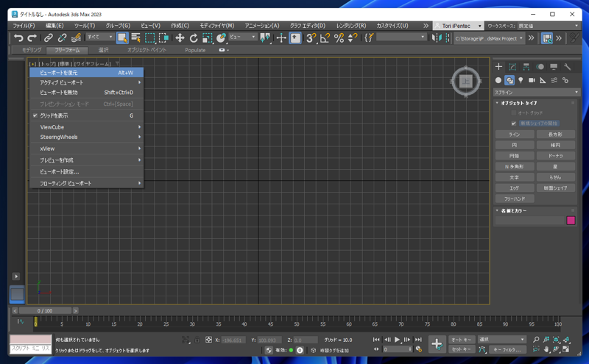Click the Zoom magnifier viewport icon
589x364 pixels.
click(x=536, y=340)
